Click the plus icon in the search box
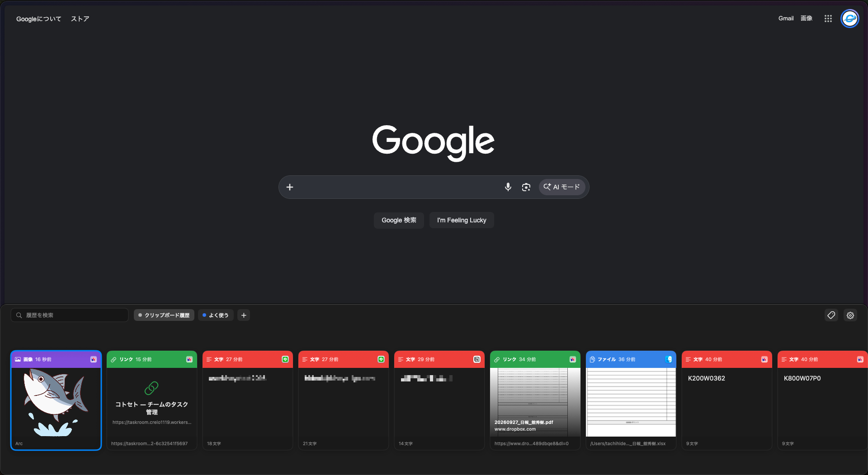The image size is (868, 475). (290, 187)
